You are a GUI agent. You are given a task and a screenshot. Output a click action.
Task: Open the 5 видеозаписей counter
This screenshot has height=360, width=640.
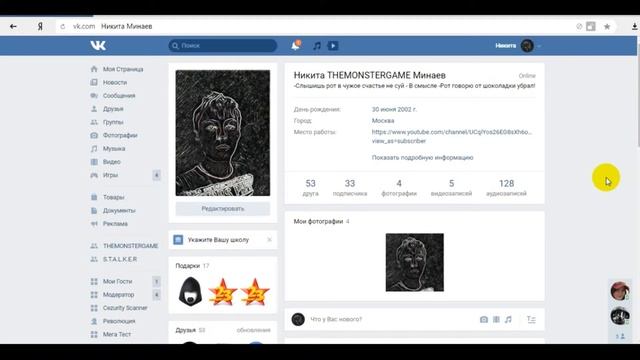coord(451,188)
